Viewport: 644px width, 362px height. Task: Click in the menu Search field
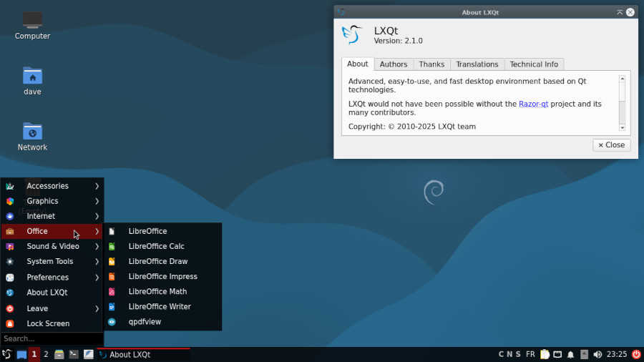pos(52,338)
